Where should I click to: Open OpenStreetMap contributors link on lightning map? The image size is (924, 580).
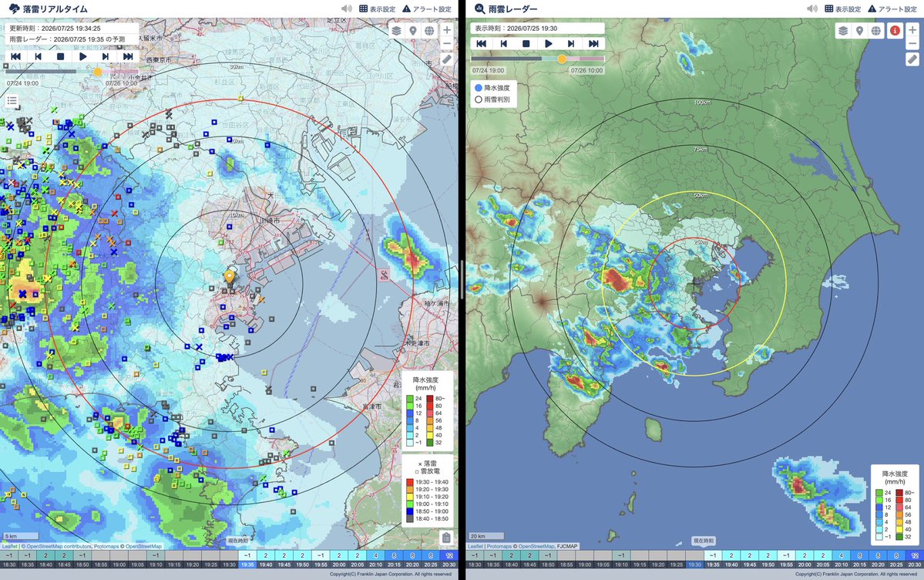59,546
